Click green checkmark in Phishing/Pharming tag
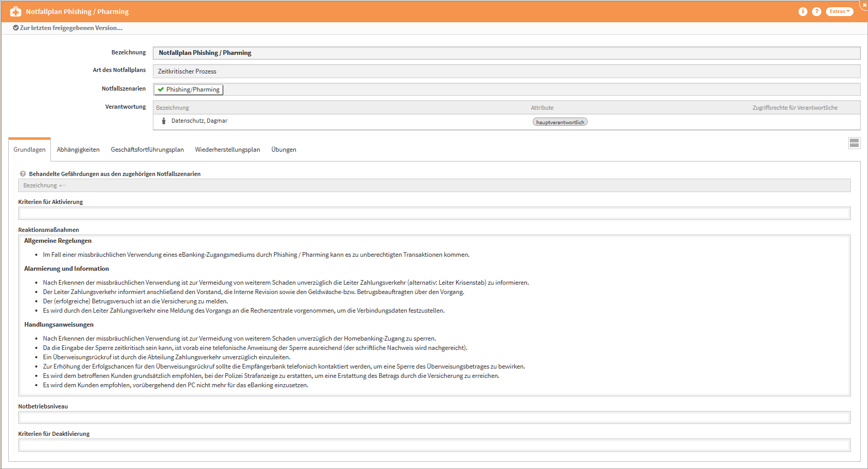The image size is (868, 469). [161, 90]
